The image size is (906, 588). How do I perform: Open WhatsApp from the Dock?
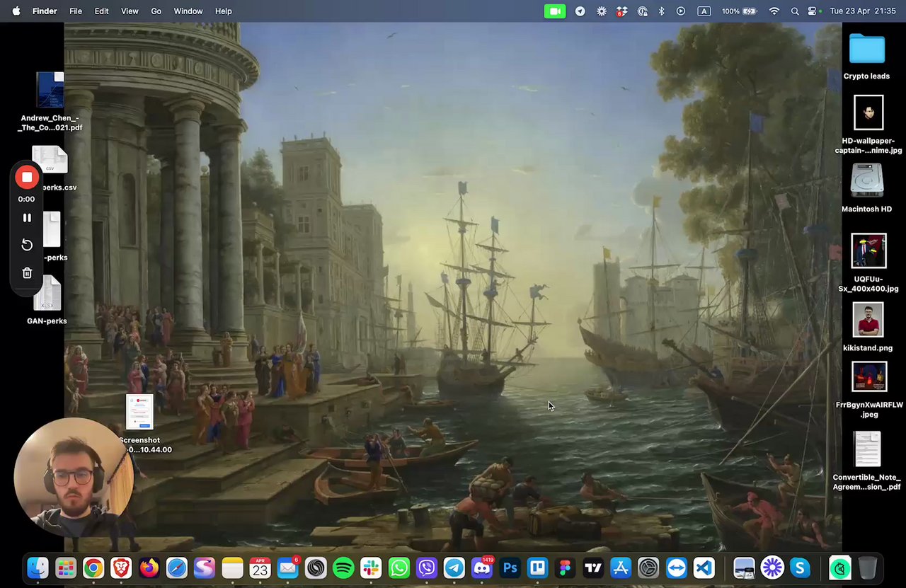tap(398, 567)
